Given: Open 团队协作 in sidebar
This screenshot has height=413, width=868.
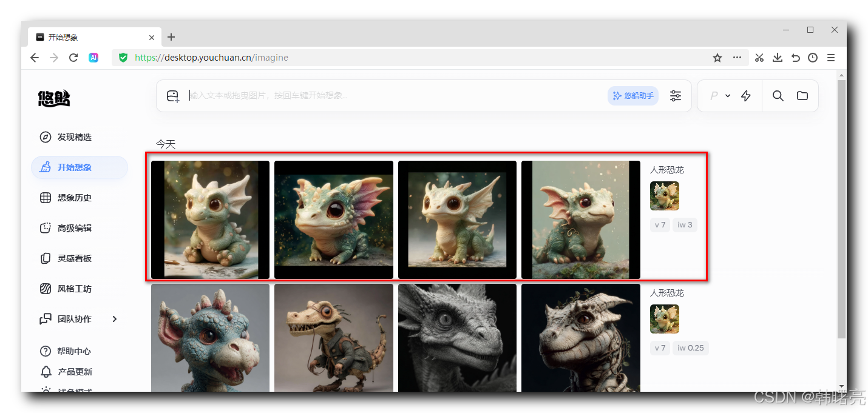Looking at the screenshot, I should coord(80,319).
